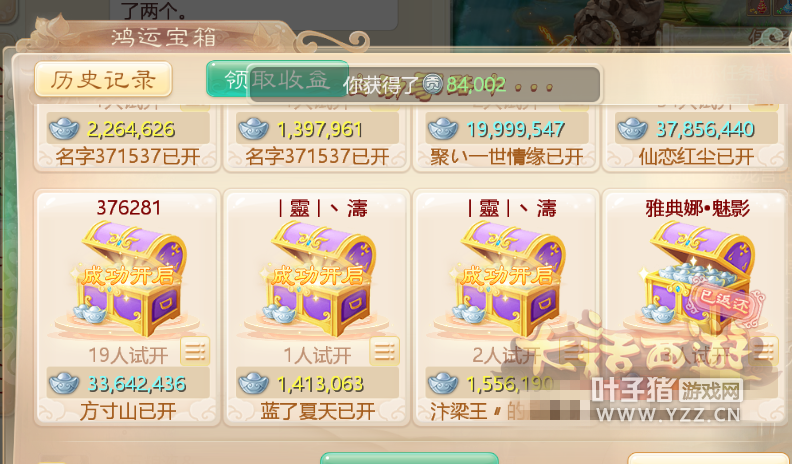The image size is (792, 464).
Task: Click silver ingot icon next to 19,999,547
Action: pos(443,129)
